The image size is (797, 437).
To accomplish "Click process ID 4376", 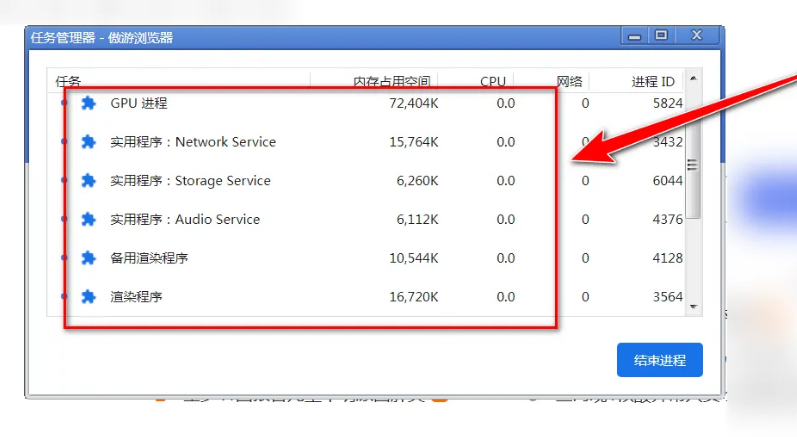I will [667, 220].
